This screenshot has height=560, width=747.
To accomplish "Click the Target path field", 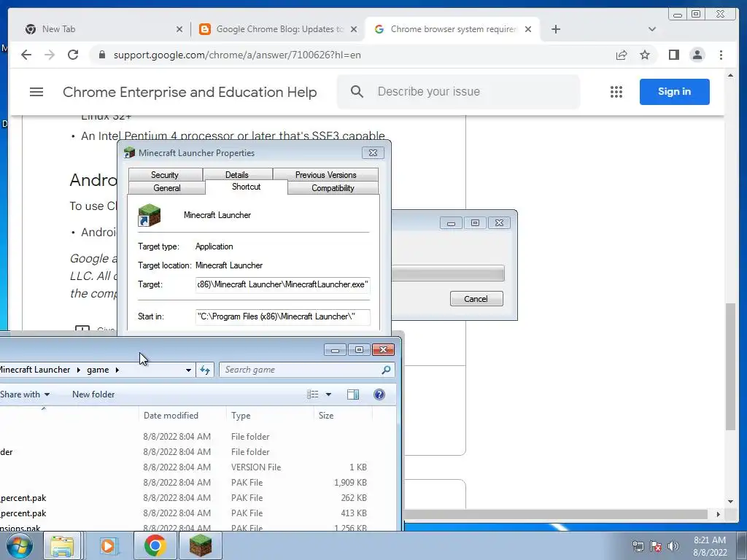I will [x=282, y=284].
